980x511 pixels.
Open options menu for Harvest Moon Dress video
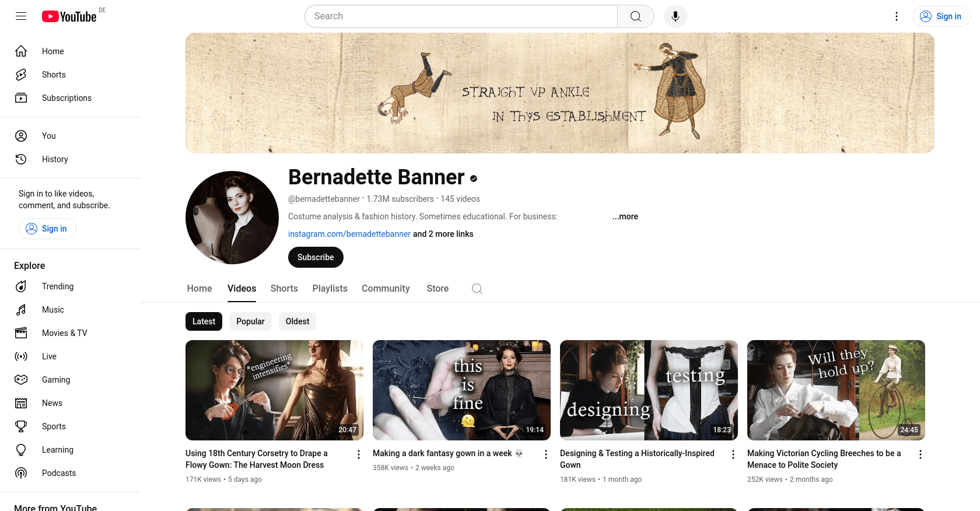(x=359, y=454)
